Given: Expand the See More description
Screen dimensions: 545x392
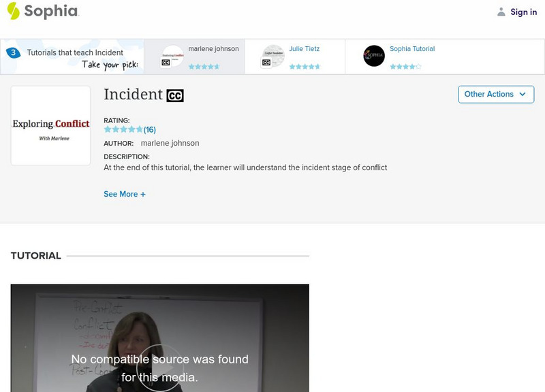Looking at the screenshot, I should click(125, 195).
